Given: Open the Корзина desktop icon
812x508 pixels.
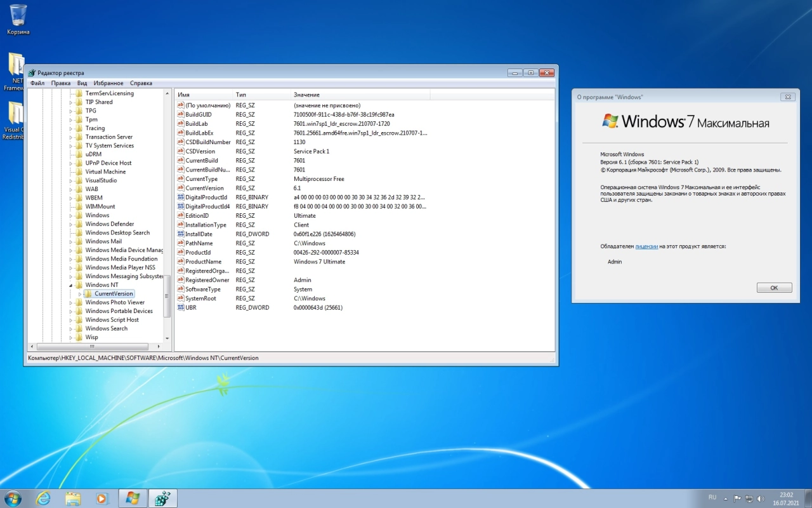Looking at the screenshot, I should click(18, 19).
